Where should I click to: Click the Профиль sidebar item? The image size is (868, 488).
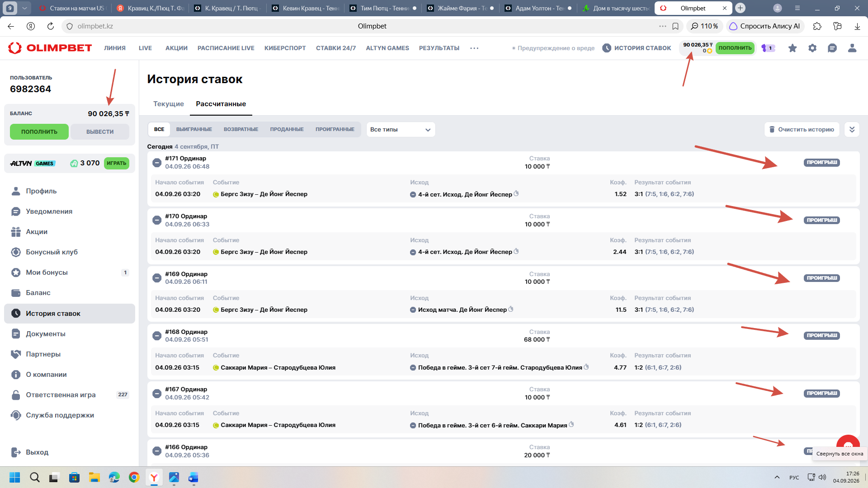point(41,191)
